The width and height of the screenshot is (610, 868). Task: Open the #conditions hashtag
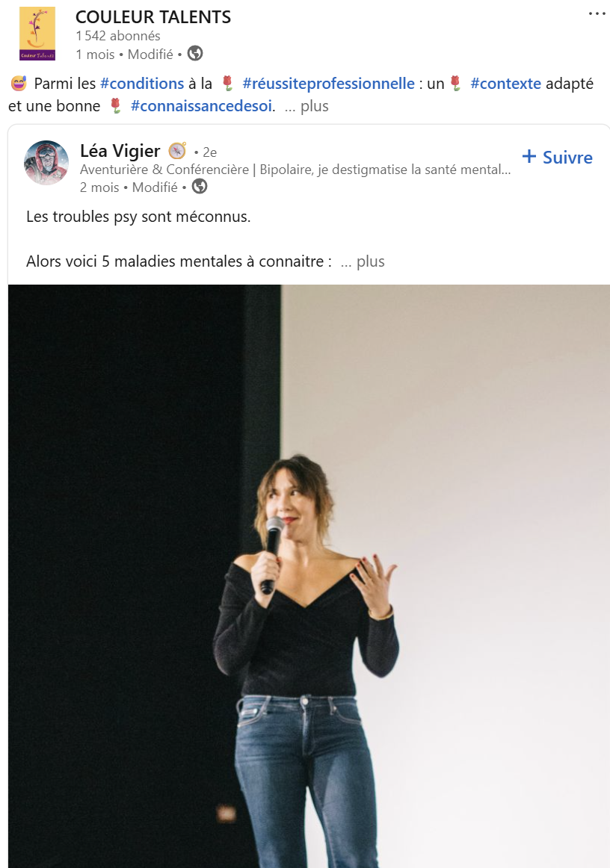pos(142,84)
